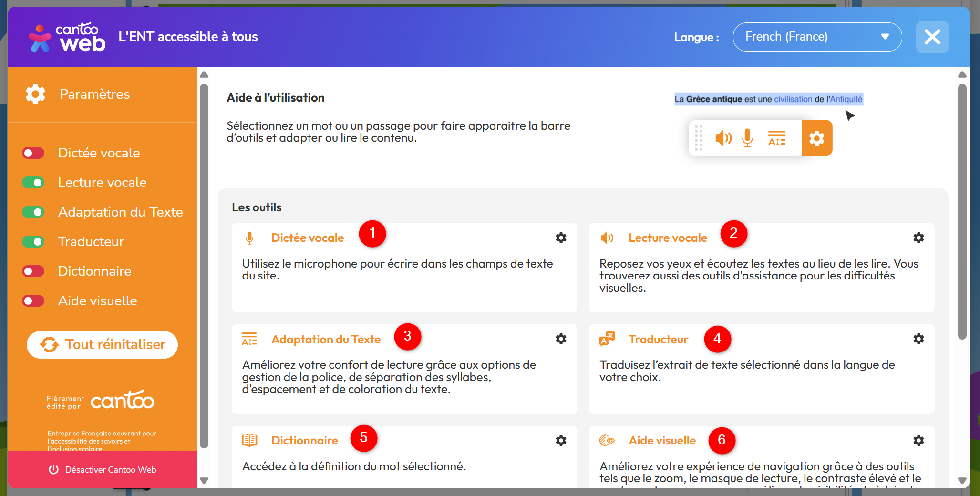
Task: Click the Dictionnaire card gear icon
Action: pyautogui.click(x=561, y=440)
